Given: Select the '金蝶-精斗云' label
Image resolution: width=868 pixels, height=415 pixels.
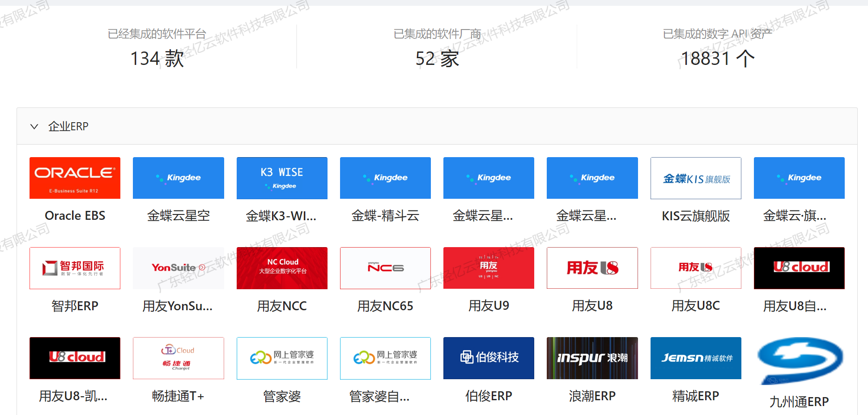Looking at the screenshot, I should click(385, 216).
